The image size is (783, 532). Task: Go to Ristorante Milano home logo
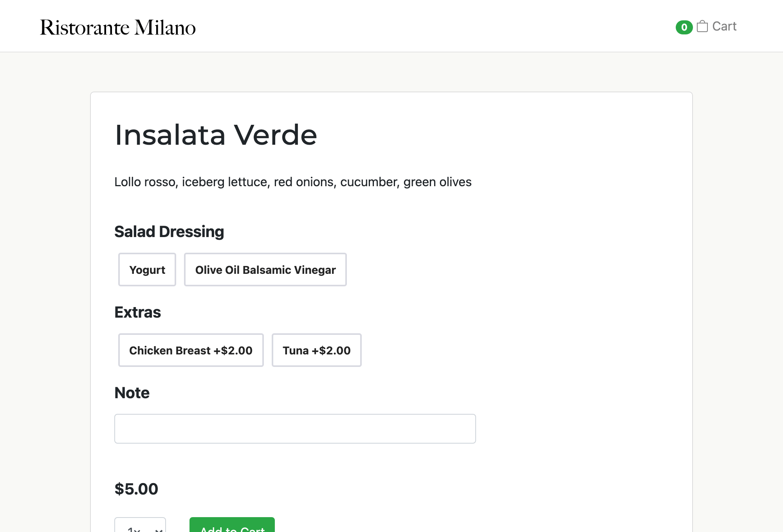118,27
